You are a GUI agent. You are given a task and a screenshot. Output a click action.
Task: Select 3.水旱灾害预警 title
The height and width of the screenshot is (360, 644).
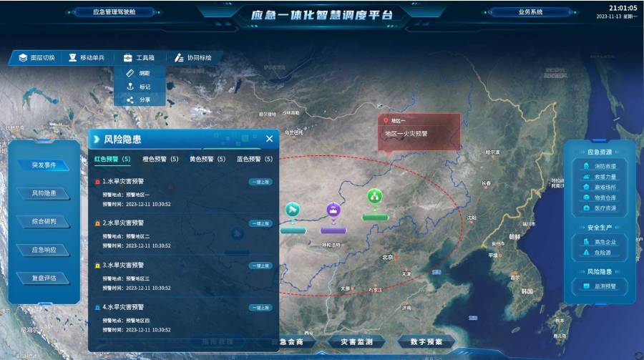[x=123, y=266]
